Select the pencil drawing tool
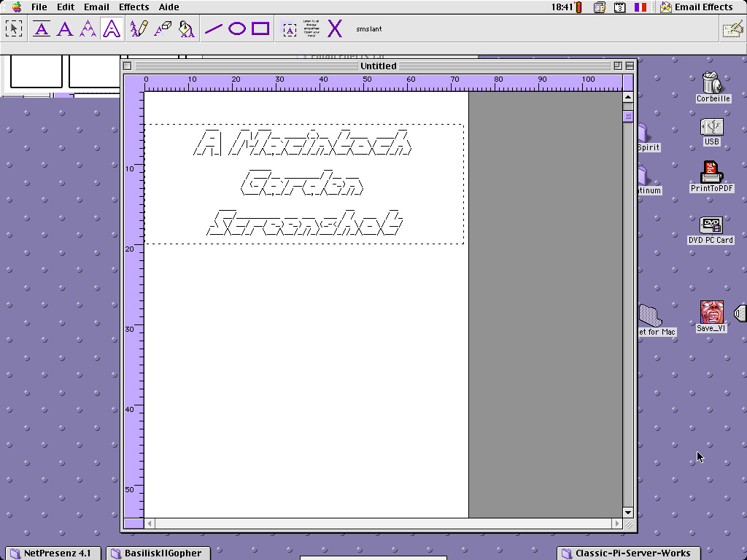This screenshot has height=560, width=747. 139,29
